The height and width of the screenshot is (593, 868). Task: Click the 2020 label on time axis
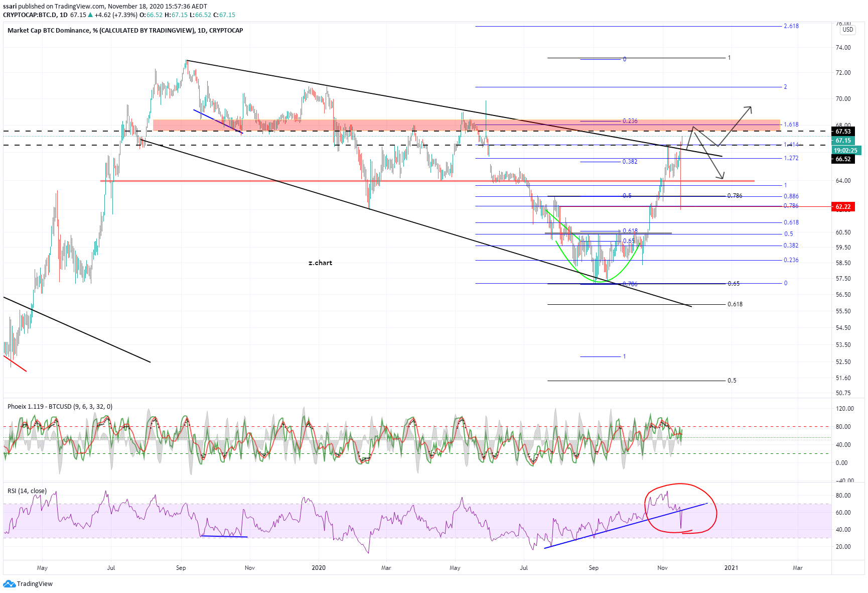pos(319,568)
